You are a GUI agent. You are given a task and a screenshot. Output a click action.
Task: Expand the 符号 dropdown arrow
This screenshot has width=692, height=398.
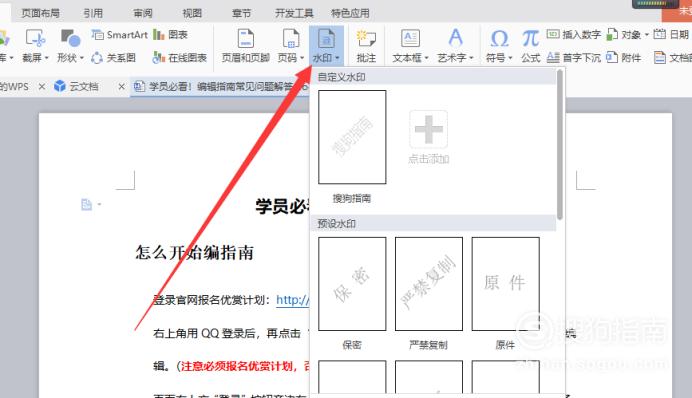point(510,58)
